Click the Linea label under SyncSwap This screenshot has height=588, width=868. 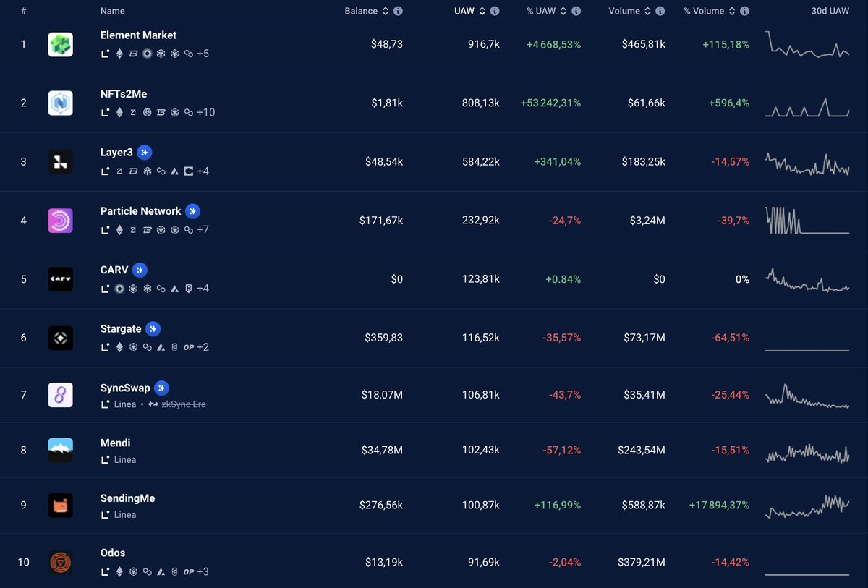coord(125,404)
